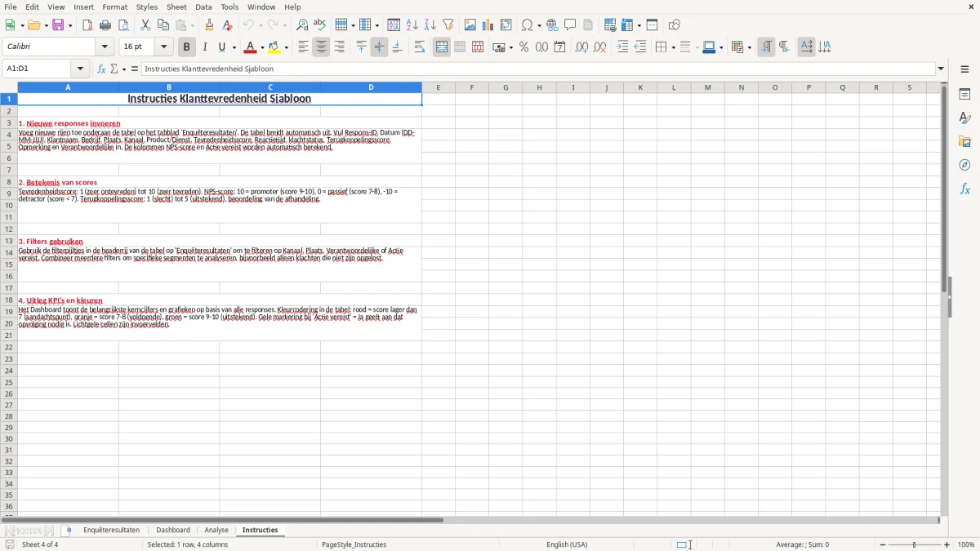
Task: Show the Draw Functions shapes icon
Action: coord(675,25)
